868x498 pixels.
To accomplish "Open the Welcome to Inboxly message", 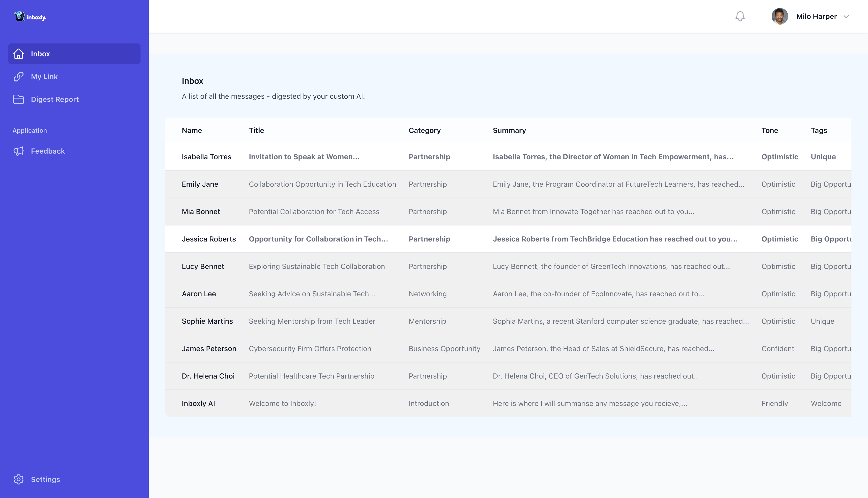I will (x=282, y=403).
